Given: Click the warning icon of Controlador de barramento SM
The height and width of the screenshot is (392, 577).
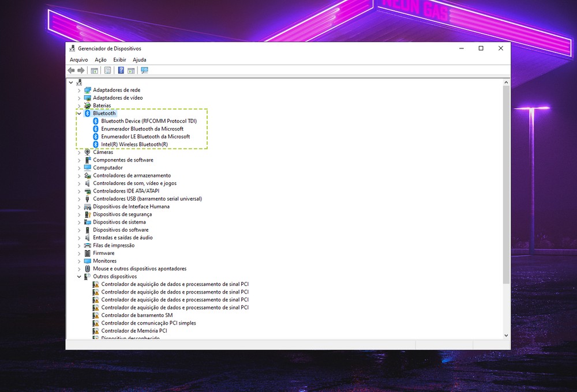Looking at the screenshot, I should pyautogui.click(x=96, y=315).
